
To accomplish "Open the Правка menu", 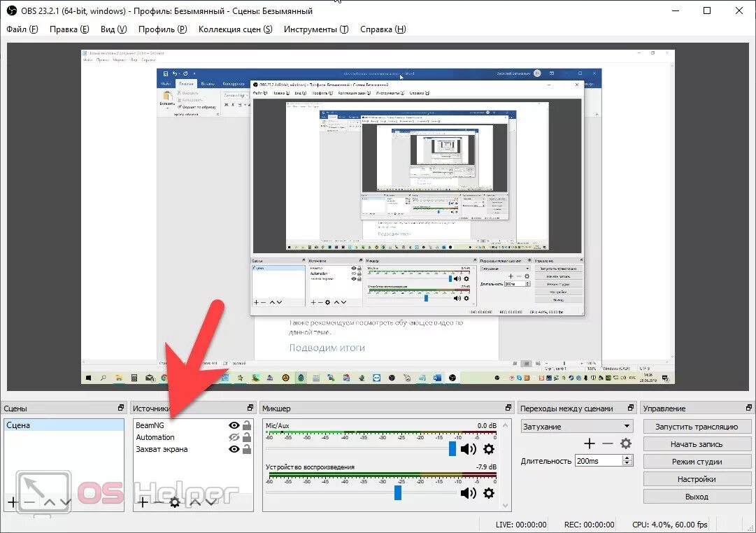I will pos(69,29).
